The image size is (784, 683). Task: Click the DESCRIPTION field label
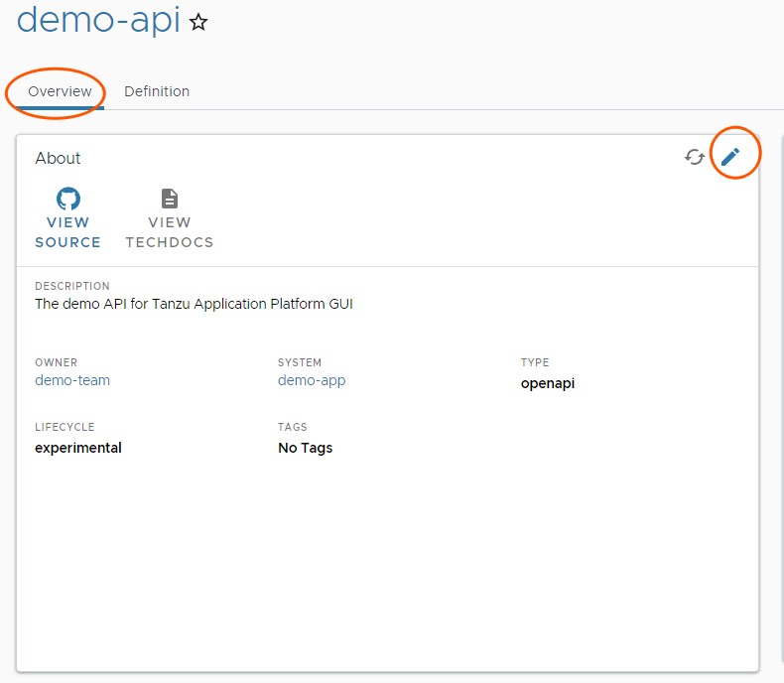pyautogui.click(x=72, y=286)
